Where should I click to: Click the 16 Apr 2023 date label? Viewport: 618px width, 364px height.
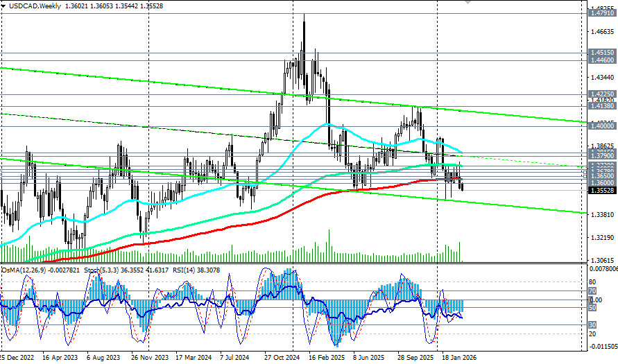point(59,358)
